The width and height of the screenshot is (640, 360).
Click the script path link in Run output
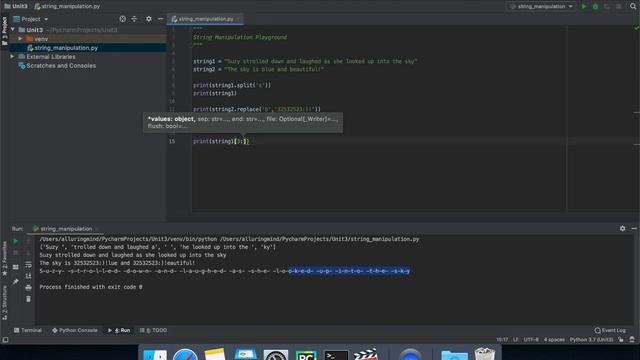click(320, 239)
